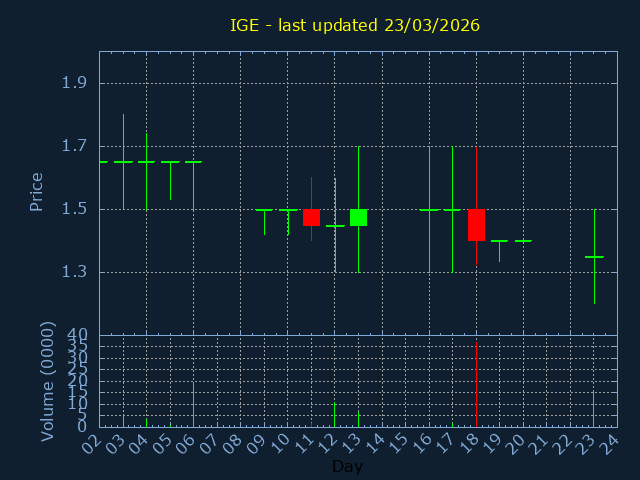640x480 pixels.
Task: Select the 1.9 price tick label
Action: pos(74,83)
